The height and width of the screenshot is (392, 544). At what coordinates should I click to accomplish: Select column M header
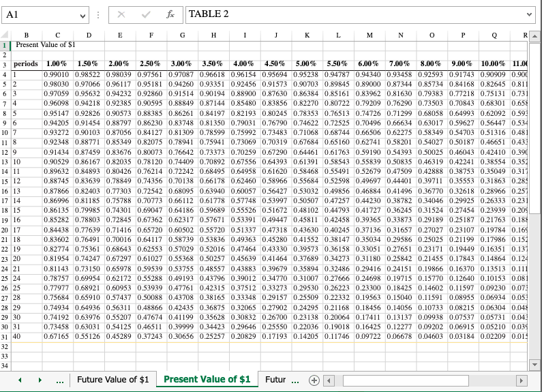pos(370,35)
